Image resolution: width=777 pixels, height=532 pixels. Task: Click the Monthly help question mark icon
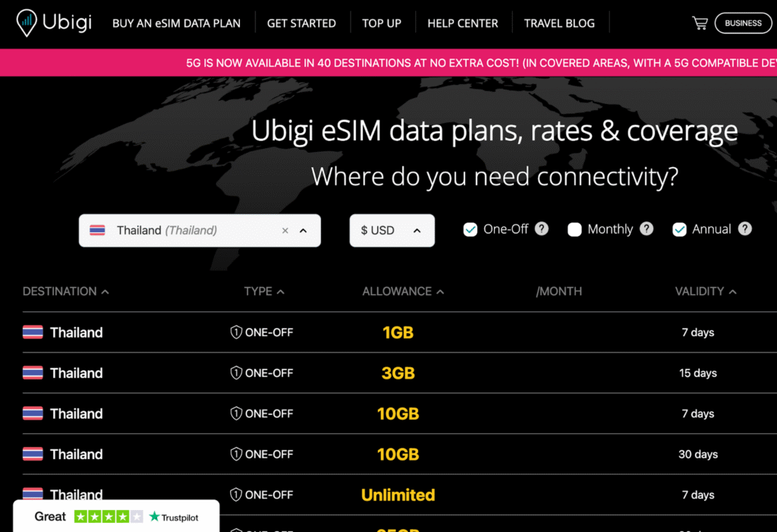pos(646,228)
